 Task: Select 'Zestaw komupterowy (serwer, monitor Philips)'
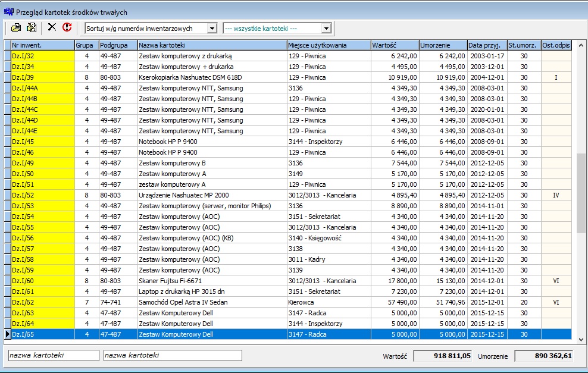pyautogui.click(x=212, y=206)
